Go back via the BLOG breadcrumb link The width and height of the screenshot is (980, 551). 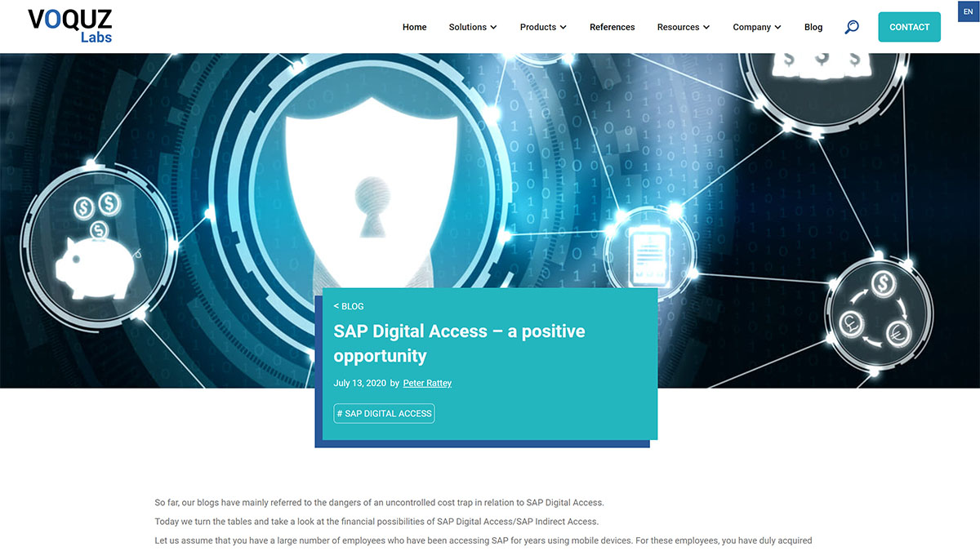(349, 306)
